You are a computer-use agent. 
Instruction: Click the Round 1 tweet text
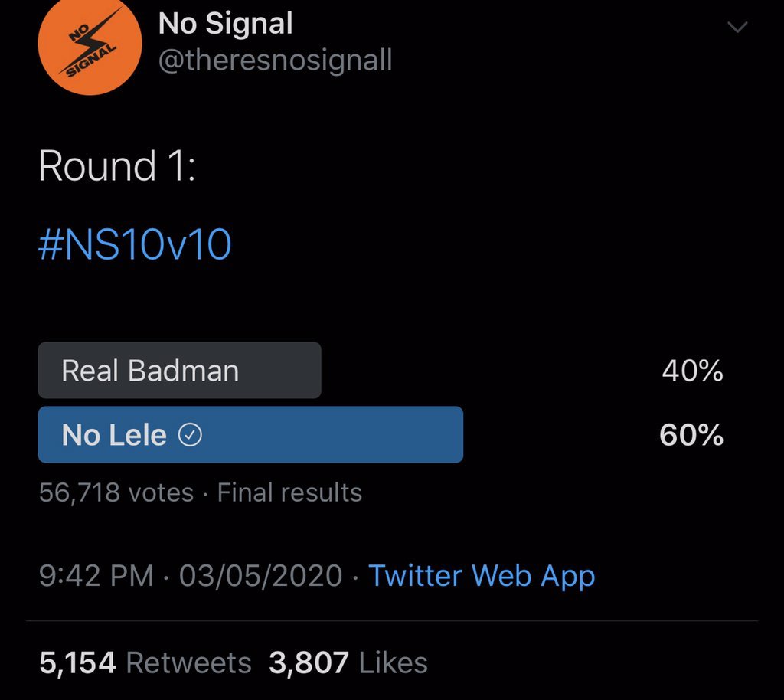click(x=116, y=166)
